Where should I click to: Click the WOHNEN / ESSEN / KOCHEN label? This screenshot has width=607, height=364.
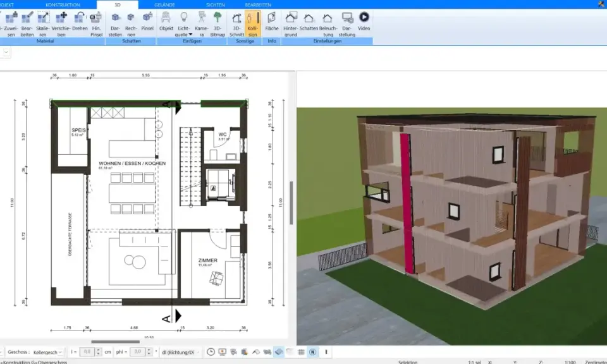click(x=132, y=163)
